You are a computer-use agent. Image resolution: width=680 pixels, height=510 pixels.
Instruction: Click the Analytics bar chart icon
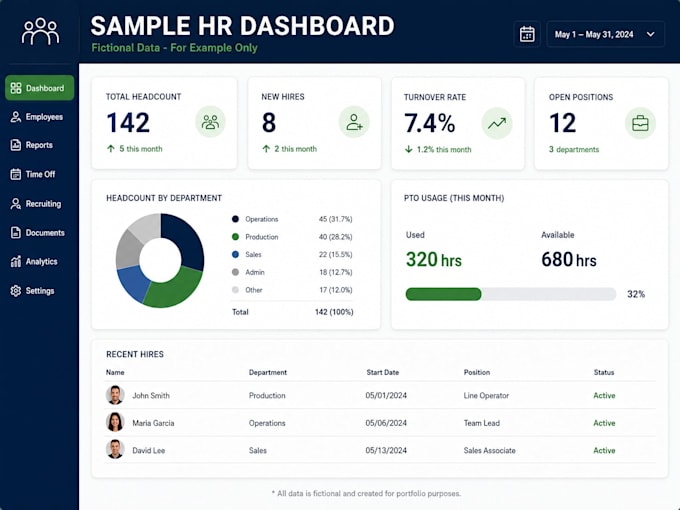(16, 262)
